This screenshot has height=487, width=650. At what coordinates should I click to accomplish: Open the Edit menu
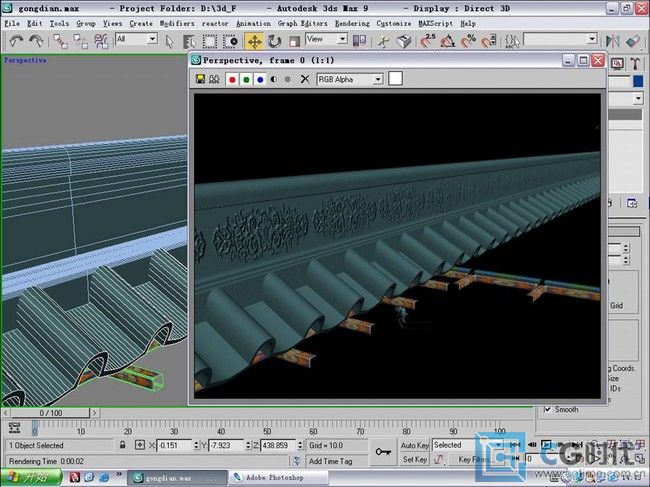(34, 23)
